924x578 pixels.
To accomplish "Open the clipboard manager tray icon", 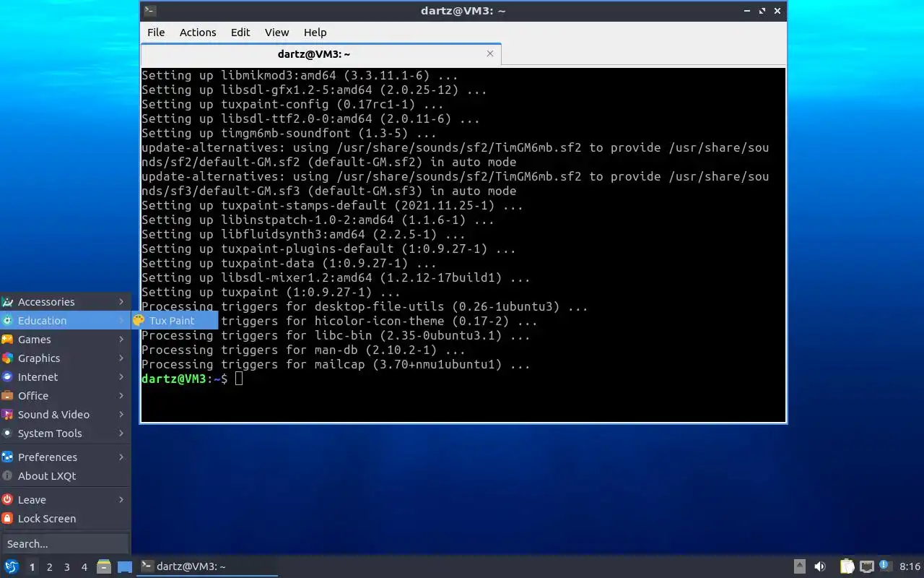I will (x=847, y=566).
